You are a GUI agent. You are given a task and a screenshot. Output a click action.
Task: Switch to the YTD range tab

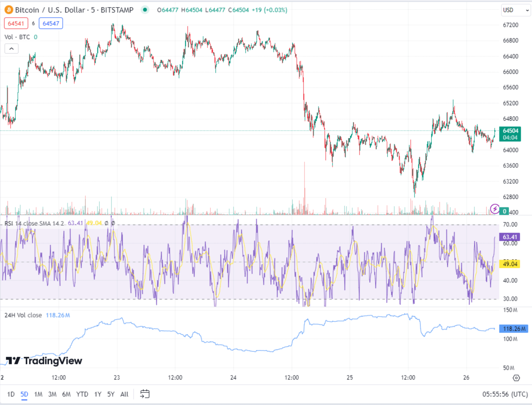(82, 394)
